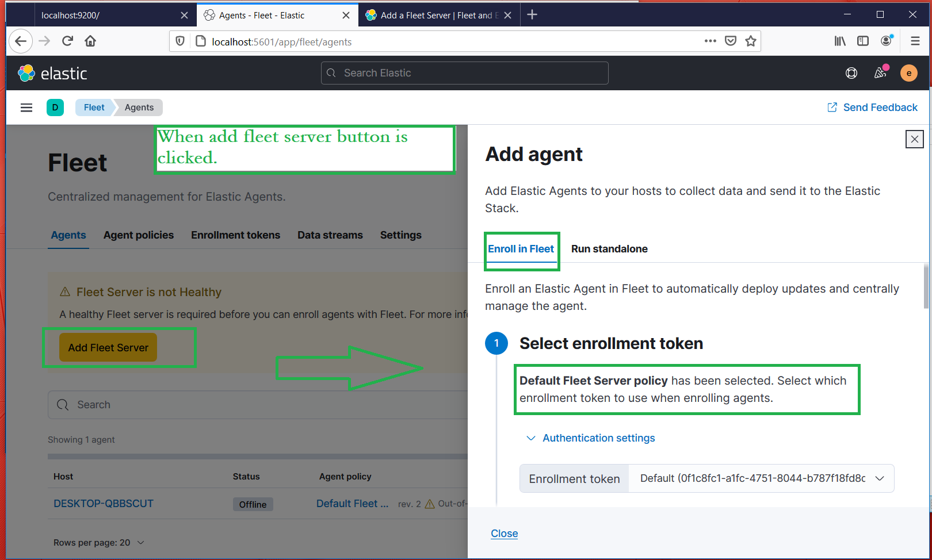Open the Help lifebuoy icon
932x560 pixels.
(x=851, y=73)
